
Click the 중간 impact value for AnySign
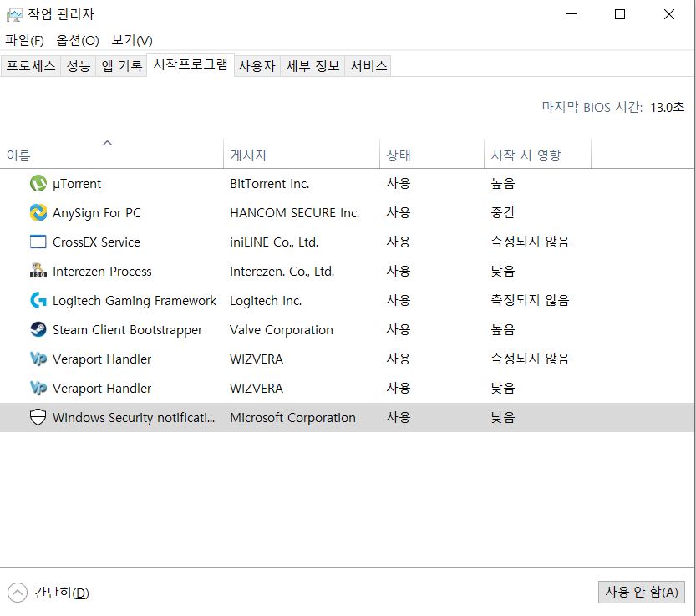[x=502, y=212]
